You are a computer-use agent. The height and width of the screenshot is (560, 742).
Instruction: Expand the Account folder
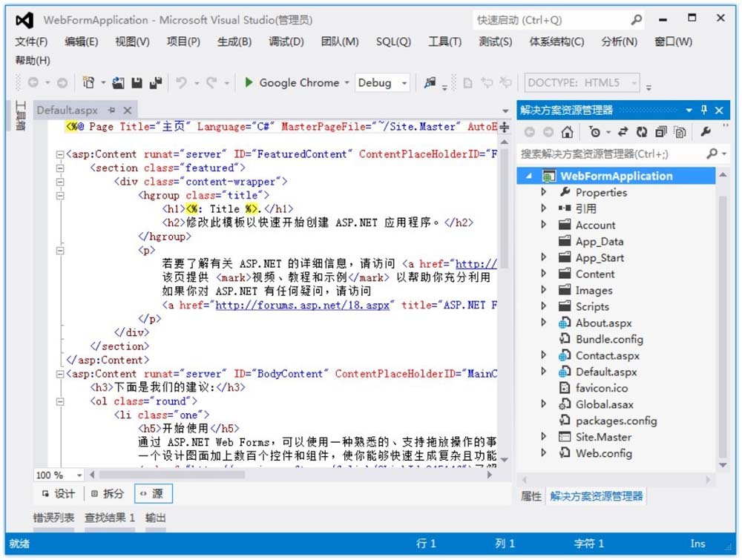point(543,225)
